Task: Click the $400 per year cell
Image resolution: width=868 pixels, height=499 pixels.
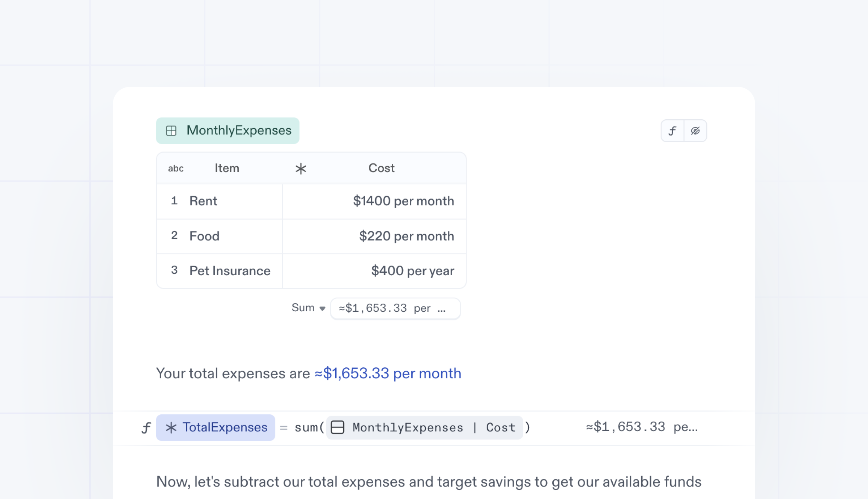Action: [x=412, y=271]
